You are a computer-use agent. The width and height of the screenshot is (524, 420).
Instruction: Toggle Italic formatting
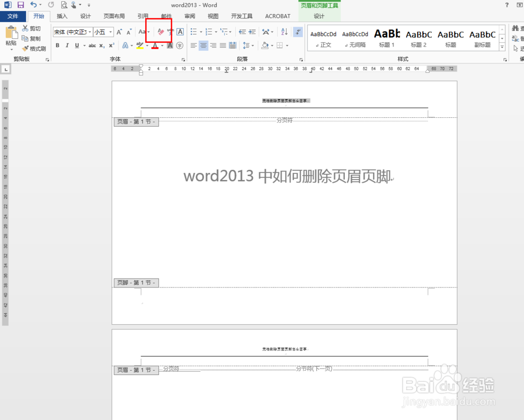coord(67,46)
